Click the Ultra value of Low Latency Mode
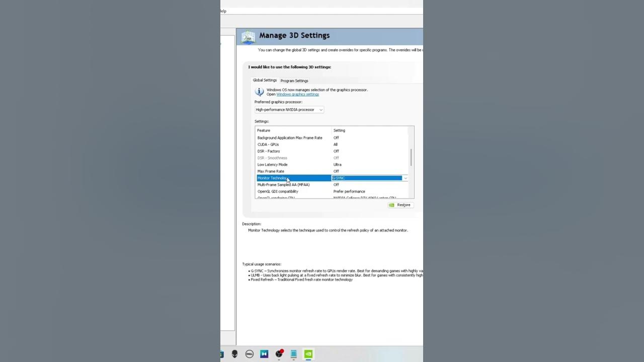644x362 pixels. [337, 164]
